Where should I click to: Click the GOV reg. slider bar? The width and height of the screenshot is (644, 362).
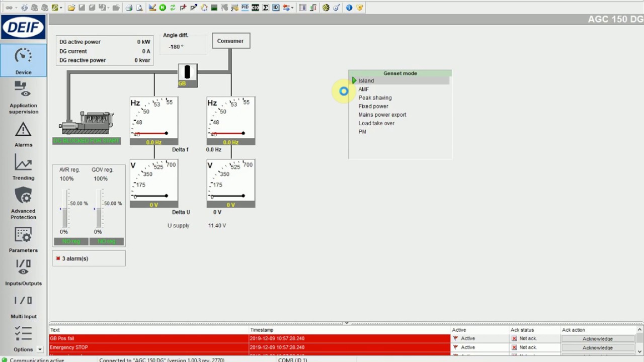point(99,209)
